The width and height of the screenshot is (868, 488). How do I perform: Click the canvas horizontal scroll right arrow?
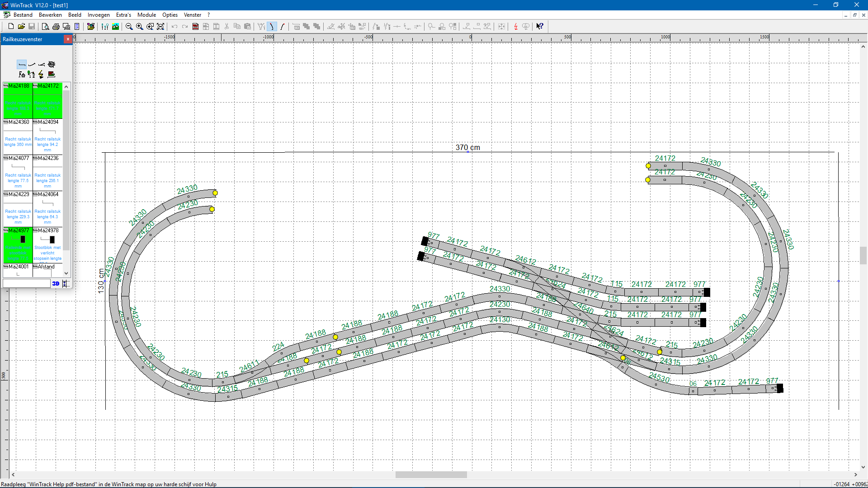[856, 474]
